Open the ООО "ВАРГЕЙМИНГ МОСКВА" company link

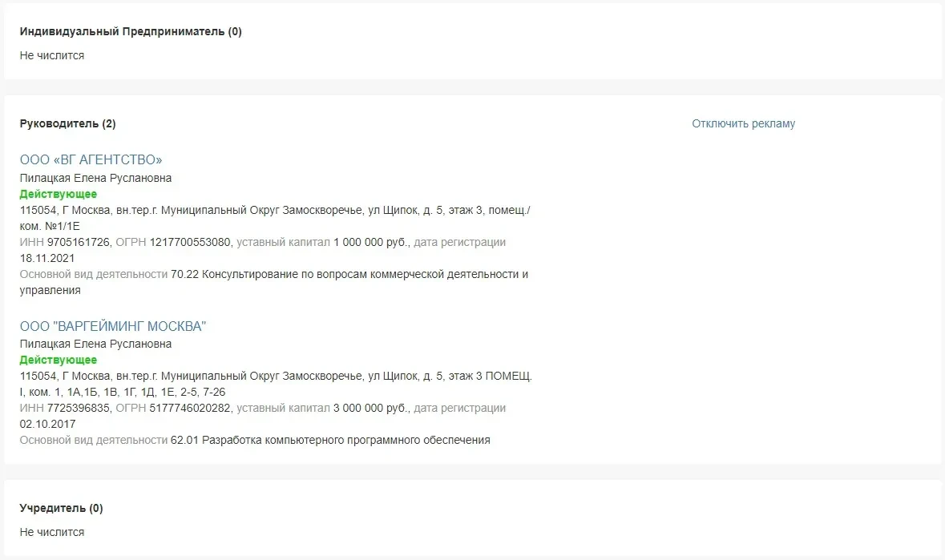point(113,327)
